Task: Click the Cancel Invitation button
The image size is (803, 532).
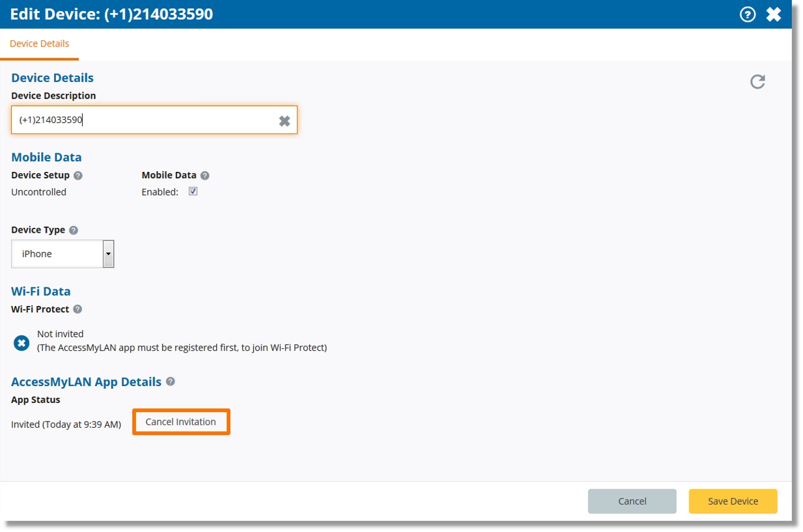Action: point(181,422)
